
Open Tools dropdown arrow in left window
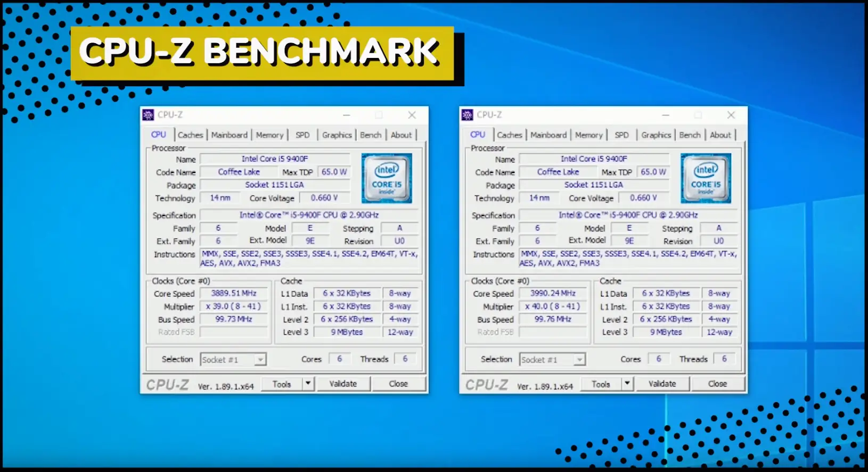(x=308, y=384)
